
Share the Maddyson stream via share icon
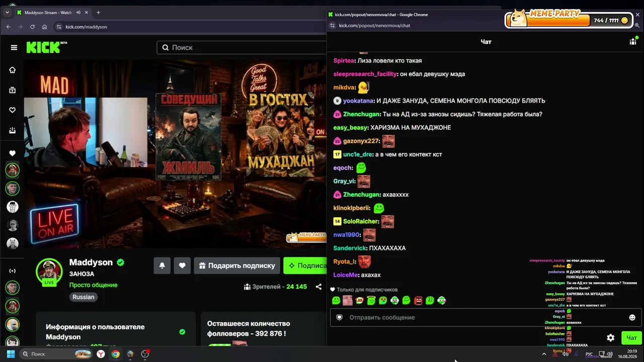click(x=318, y=287)
